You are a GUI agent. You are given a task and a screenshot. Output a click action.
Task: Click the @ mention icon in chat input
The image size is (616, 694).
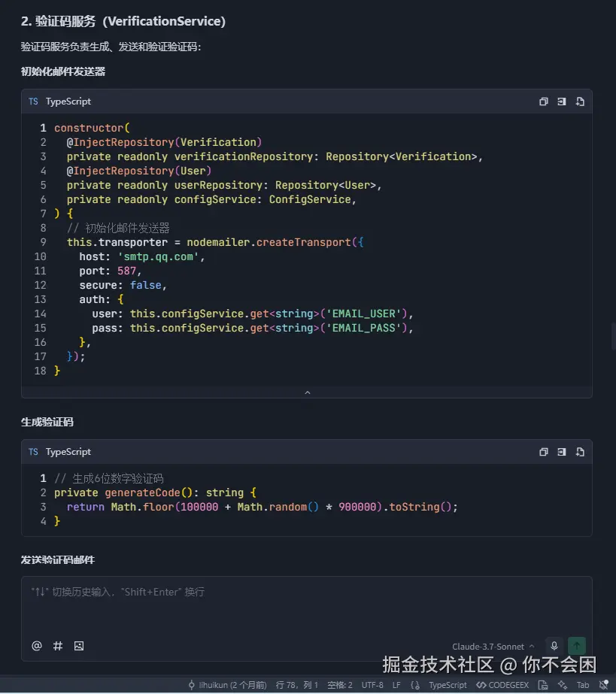[x=37, y=646]
